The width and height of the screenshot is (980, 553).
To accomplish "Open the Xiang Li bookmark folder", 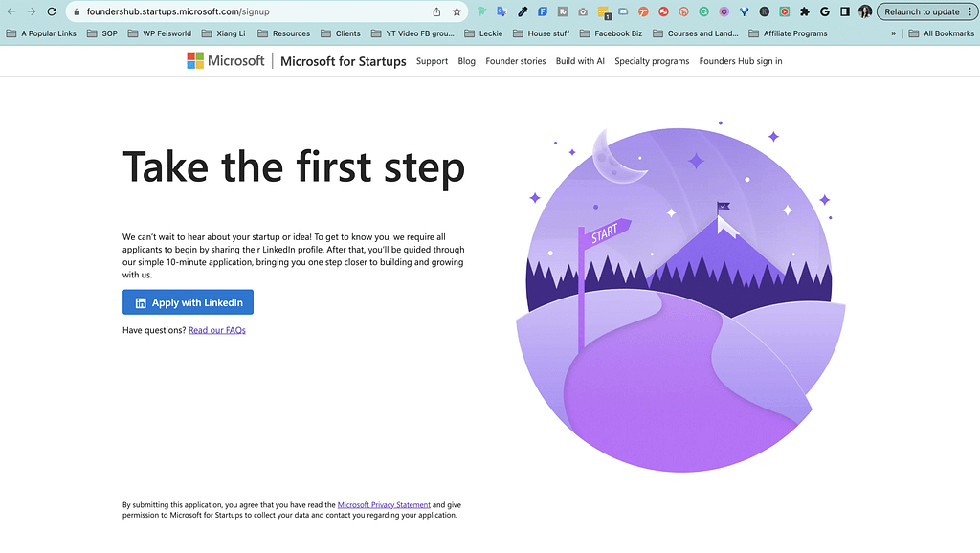I will [x=223, y=33].
